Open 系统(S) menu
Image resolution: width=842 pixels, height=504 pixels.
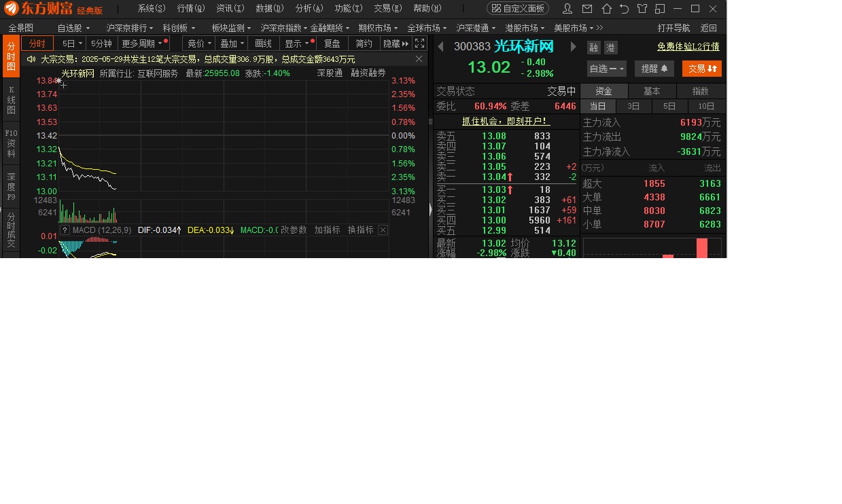point(152,9)
